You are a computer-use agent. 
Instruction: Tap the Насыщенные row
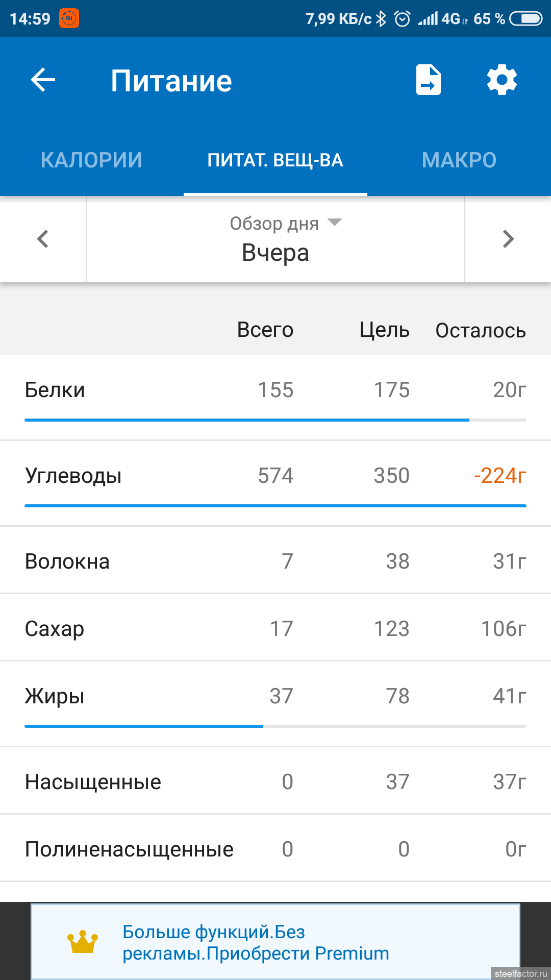point(275,782)
